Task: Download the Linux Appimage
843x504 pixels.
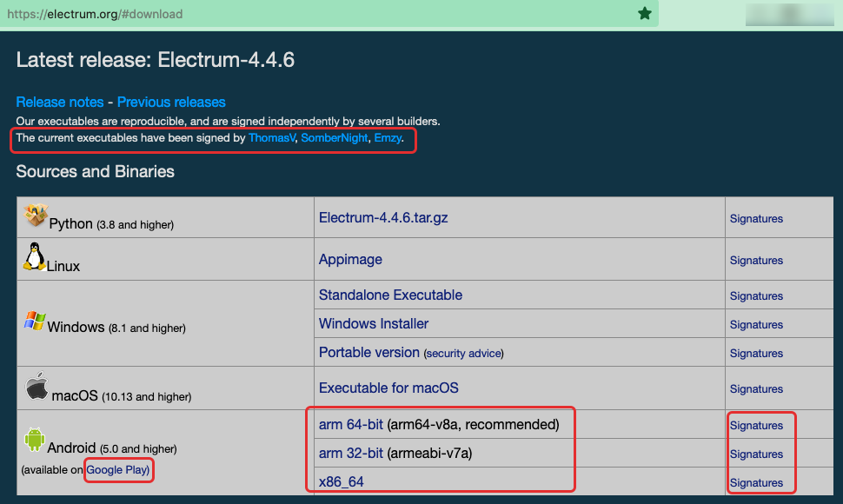Action: (x=350, y=260)
